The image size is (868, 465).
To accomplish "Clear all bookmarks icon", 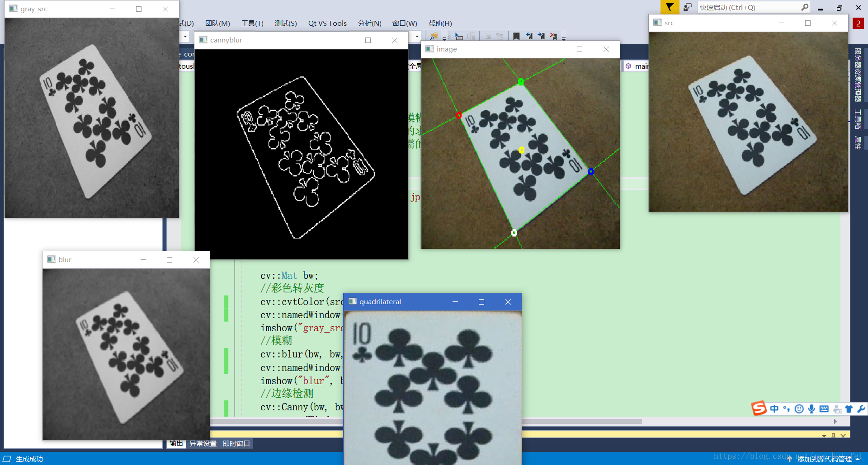I will tap(553, 36).
